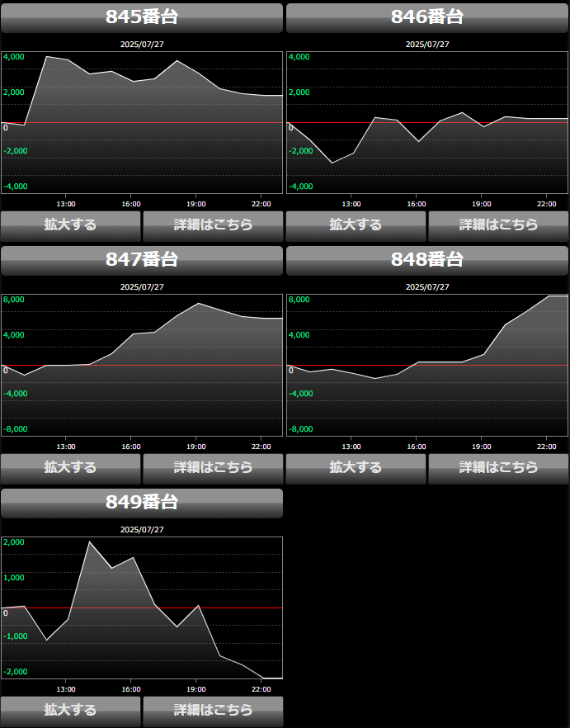Click the -2,000 axis label on 849番台 graph
The height and width of the screenshot is (728, 570).
point(16,672)
